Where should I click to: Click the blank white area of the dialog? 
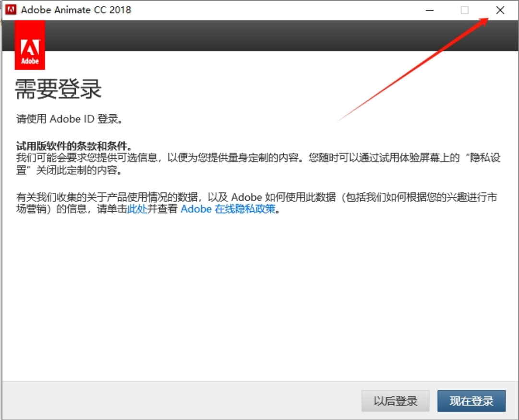tap(259, 298)
